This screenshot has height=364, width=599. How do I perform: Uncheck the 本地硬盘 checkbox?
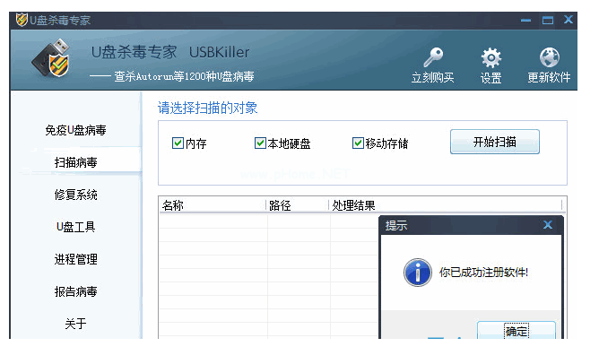(260, 143)
